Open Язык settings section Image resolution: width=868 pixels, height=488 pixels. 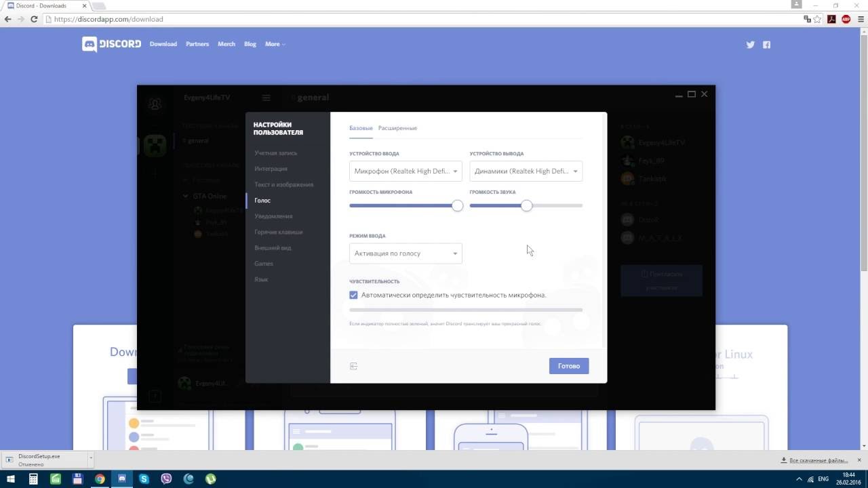(261, 279)
